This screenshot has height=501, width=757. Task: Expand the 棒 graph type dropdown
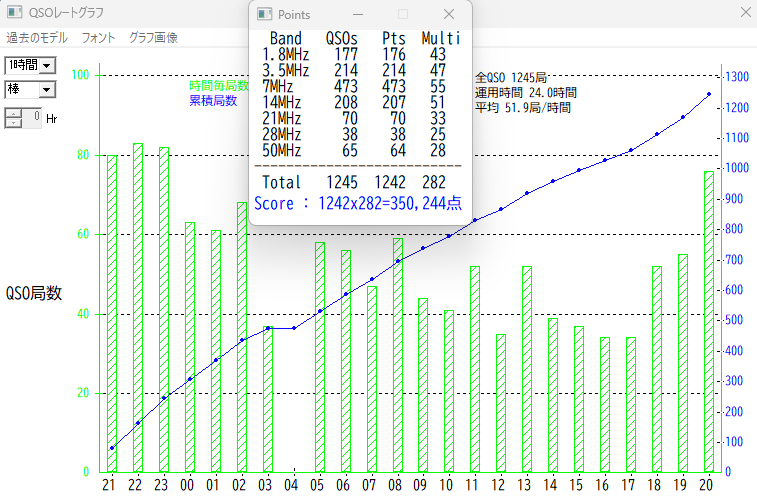pyautogui.click(x=47, y=90)
